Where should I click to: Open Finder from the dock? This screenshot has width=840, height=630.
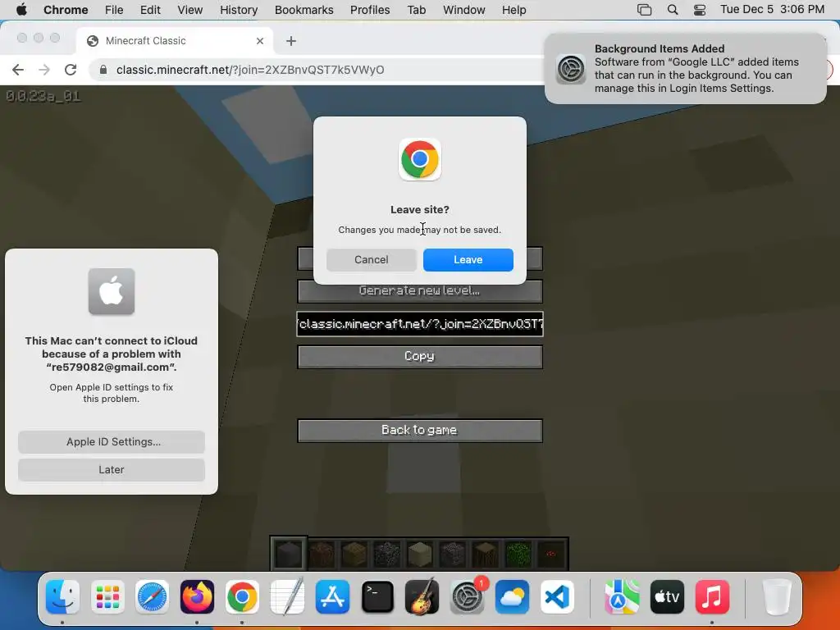(x=62, y=597)
